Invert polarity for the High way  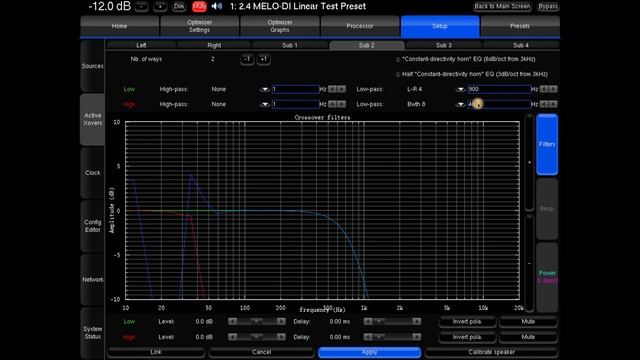[467, 337]
